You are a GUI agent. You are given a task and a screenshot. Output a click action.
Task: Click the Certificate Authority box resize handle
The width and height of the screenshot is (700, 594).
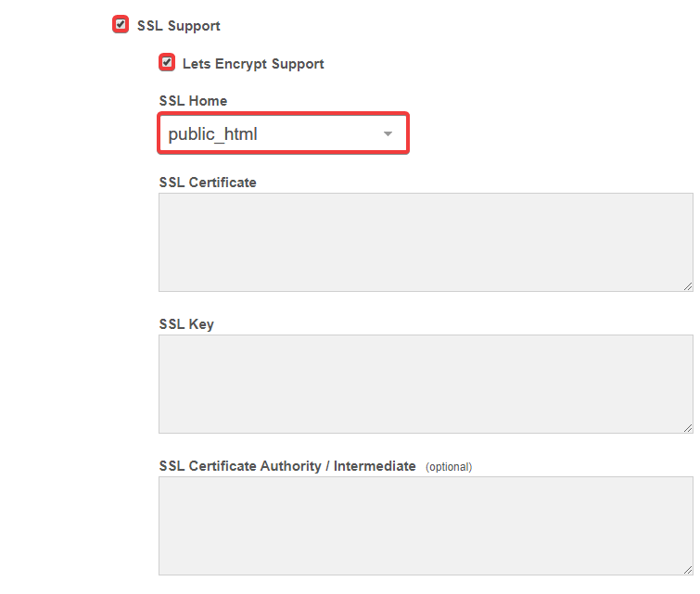point(688,570)
